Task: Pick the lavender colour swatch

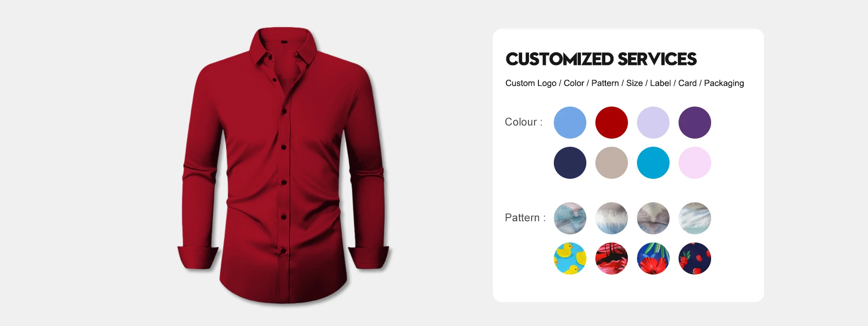Action: pyautogui.click(x=653, y=122)
